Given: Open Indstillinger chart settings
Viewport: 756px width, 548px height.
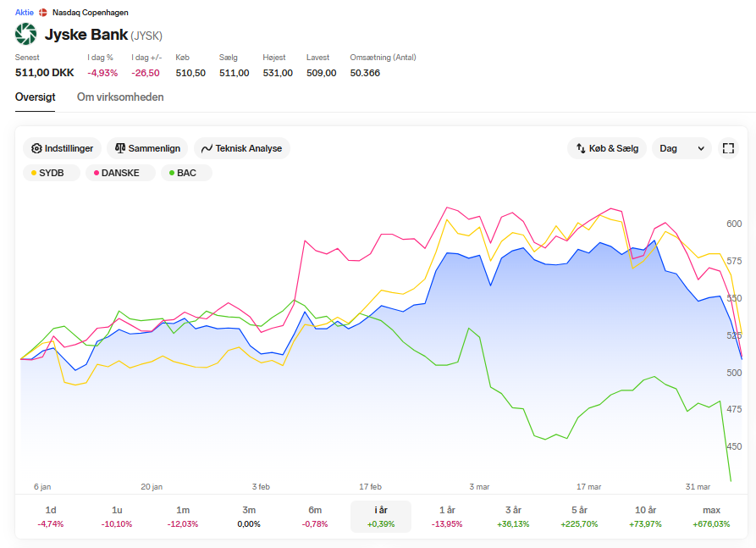Looking at the screenshot, I should point(62,148).
